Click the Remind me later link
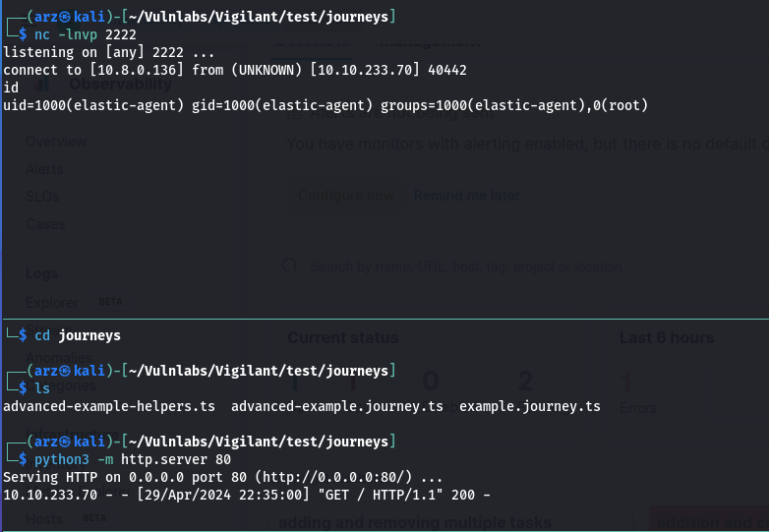 pyautogui.click(x=467, y=196)
